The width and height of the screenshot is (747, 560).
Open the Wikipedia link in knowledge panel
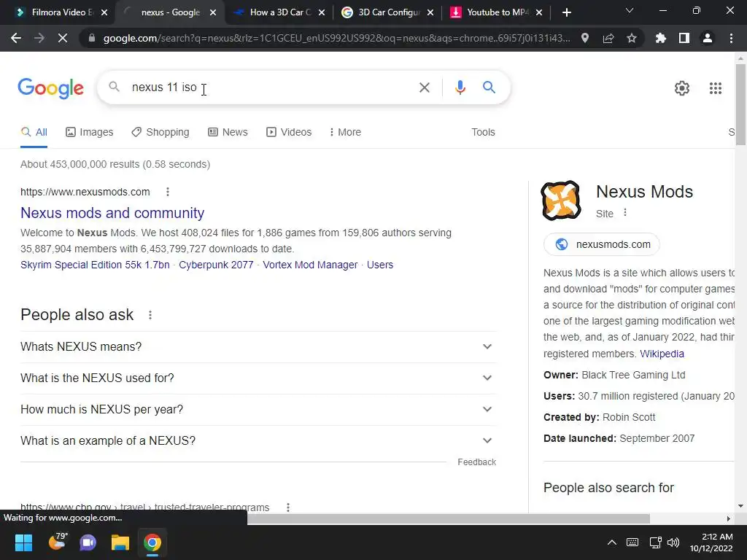[x=662, y=354]
